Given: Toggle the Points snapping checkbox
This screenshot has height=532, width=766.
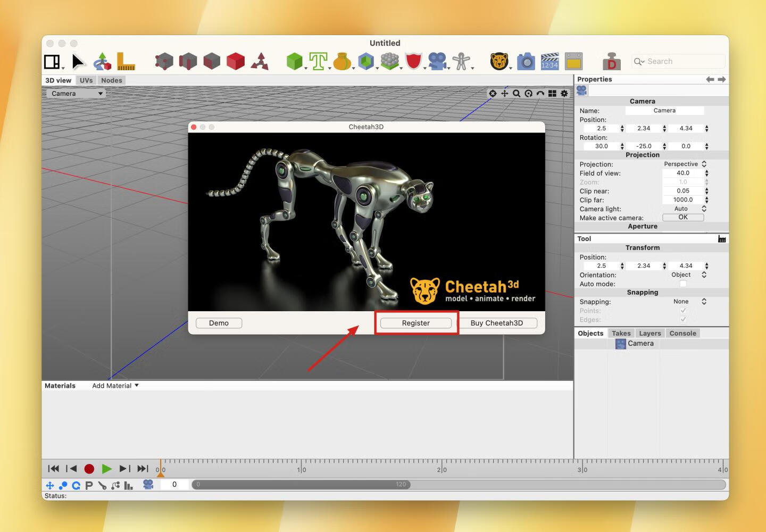Looking at the screenshot, I should pos(683,311).
